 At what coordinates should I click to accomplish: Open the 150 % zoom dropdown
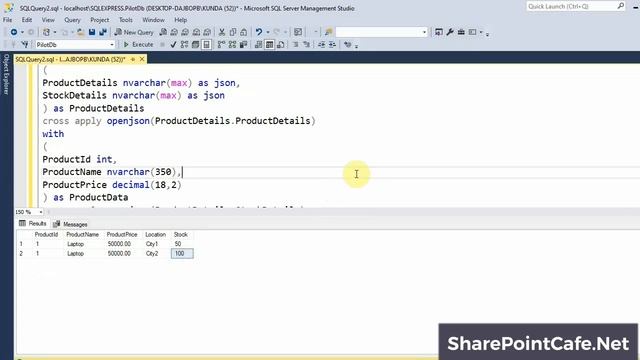coord(40,212)
